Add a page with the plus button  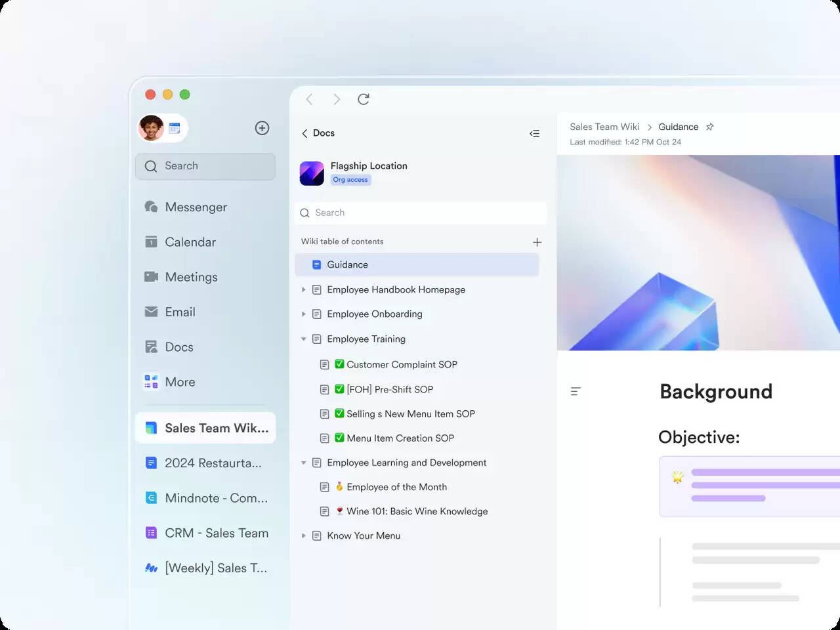click(x=537, y=241)
